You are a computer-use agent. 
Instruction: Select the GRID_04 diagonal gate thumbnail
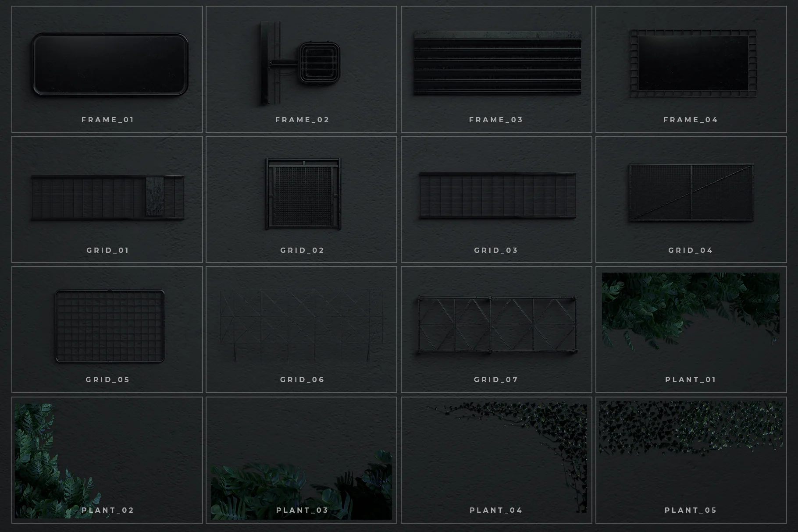click(691, 199)
